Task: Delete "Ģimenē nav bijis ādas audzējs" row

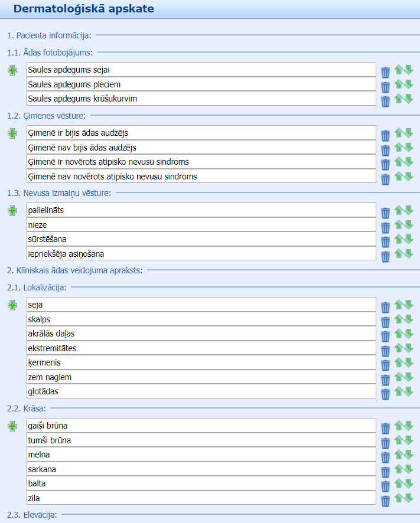Action: [385, 149]
